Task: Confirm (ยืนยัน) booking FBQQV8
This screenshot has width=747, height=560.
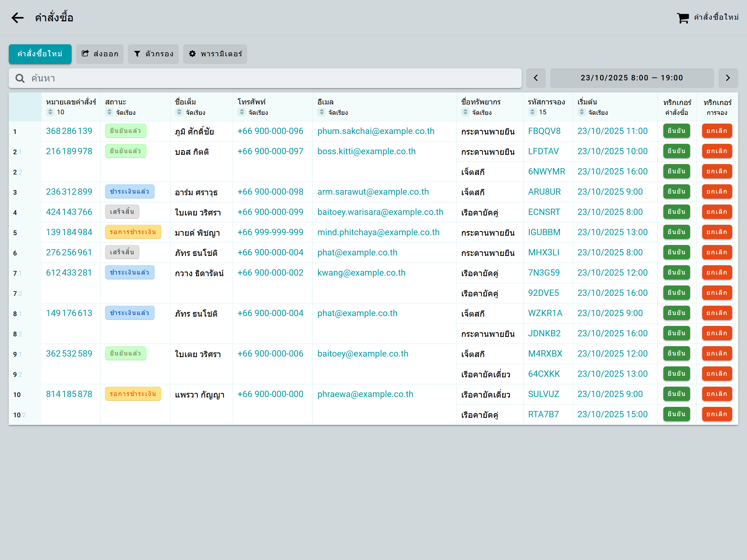Action: (676, 131)
